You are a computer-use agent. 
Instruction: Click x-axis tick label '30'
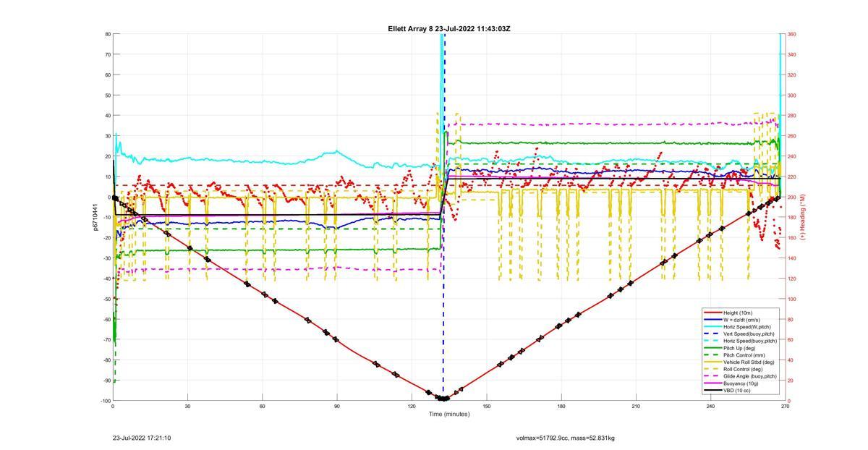(x=187, y=407)
